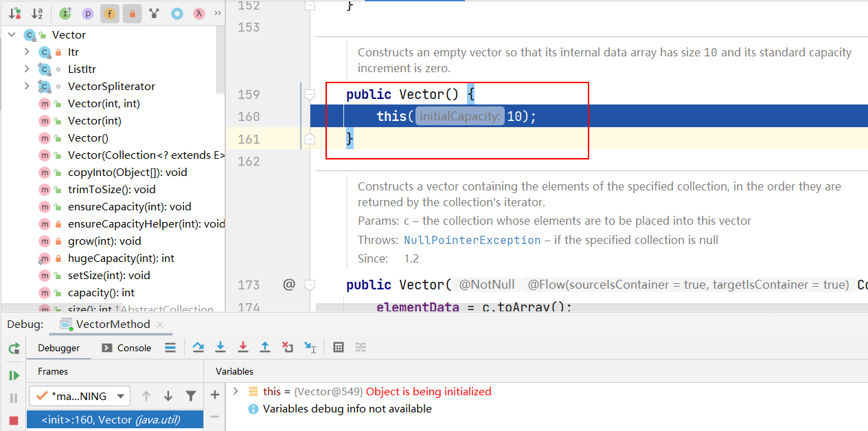Select Vector(int, int) constructor
The height and width of the screenshot is (431, 868).
point(104,103)
